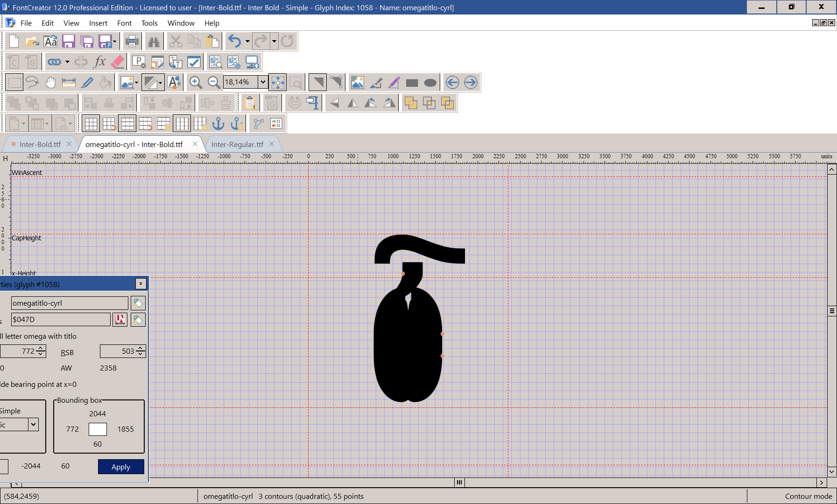The width and height of the screenshot is (837, 504).
Task: Click the Apply button
Action: click(x=121, y=467)
